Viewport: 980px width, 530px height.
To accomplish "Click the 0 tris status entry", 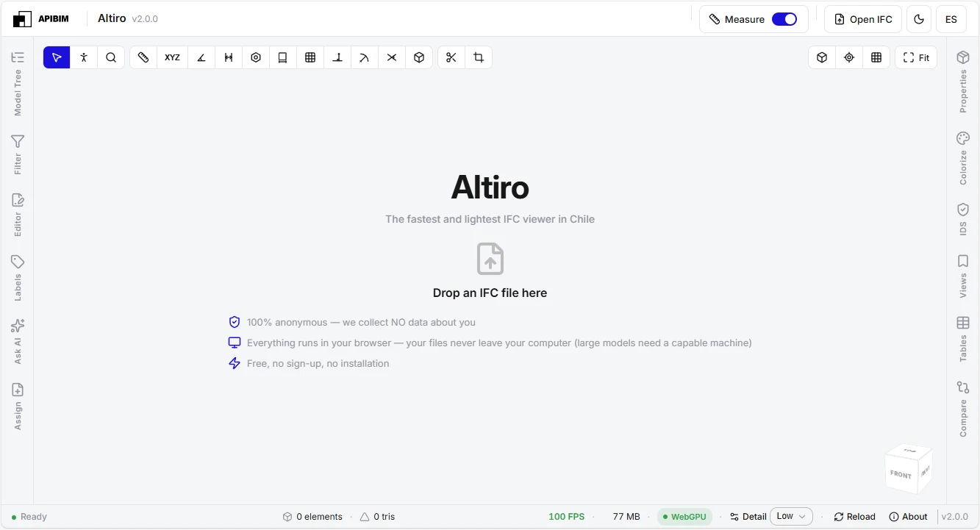I will [377, 517].
